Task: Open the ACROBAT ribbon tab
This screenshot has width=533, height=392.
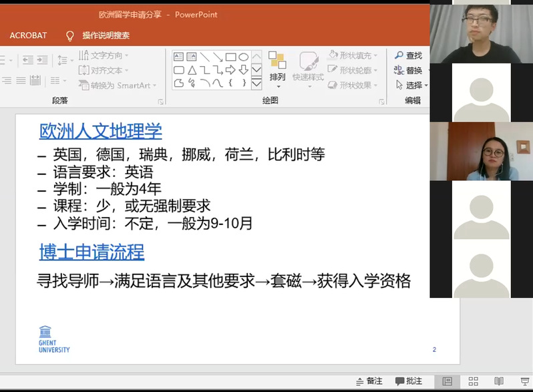Action: point(28,35)
